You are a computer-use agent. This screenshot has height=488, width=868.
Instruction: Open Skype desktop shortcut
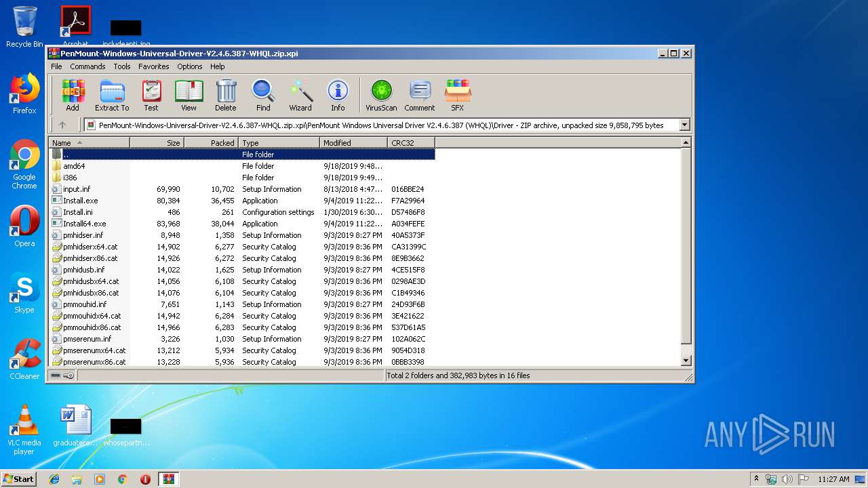24,293
